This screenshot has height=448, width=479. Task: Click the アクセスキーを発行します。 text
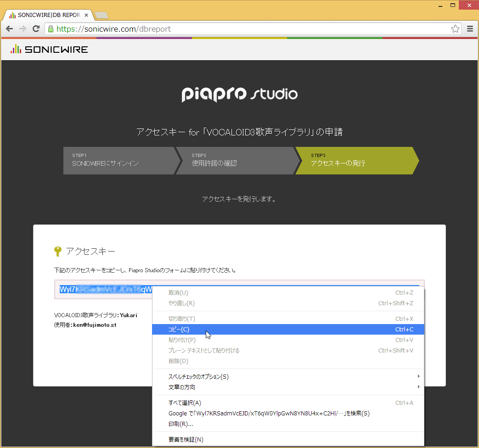tap(239, 199)
